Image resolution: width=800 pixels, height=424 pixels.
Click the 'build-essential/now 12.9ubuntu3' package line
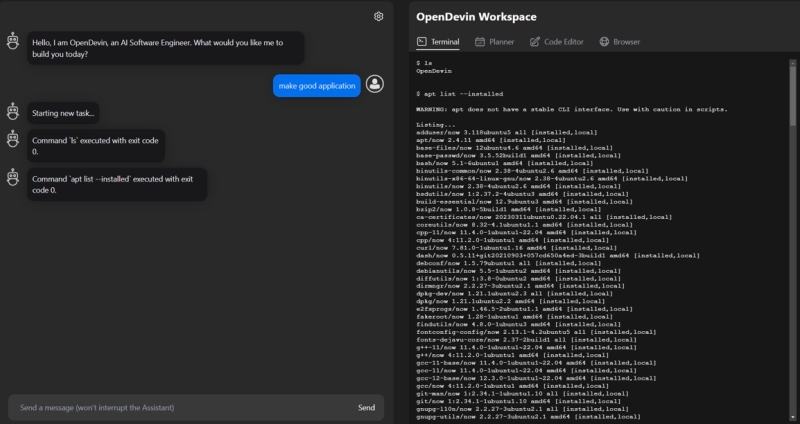[524, 202]
